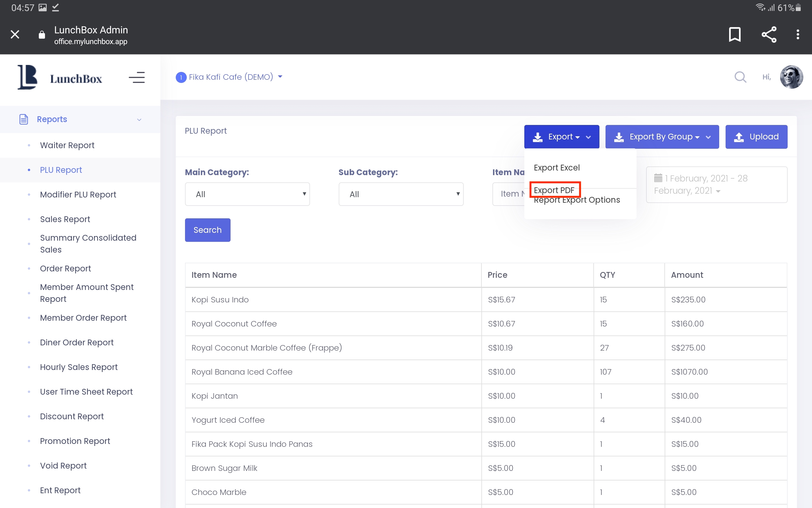Click the Search button
Image resolution: width=812 pixels, height=508 pixels.
(207, 230)
